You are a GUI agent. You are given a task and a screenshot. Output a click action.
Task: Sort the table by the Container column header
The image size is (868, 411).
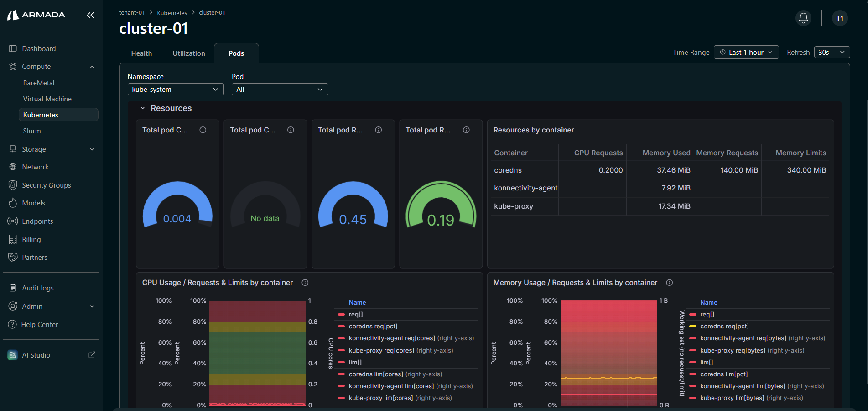click(x=511, y=153)
